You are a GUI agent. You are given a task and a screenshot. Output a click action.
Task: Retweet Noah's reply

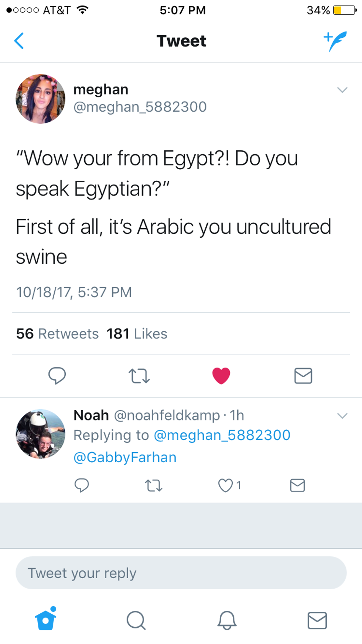(153, 485)
